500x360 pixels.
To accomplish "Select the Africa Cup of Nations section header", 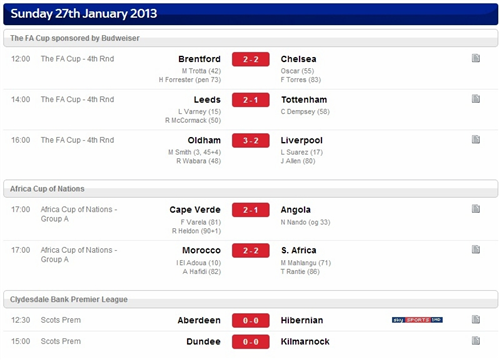I will (x=251, y=189).
